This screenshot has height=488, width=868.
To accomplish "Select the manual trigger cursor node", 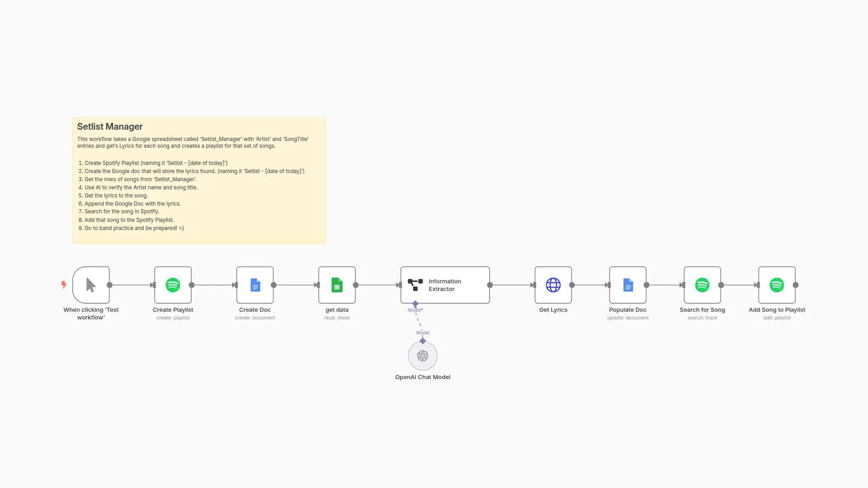I will point(91,285).
